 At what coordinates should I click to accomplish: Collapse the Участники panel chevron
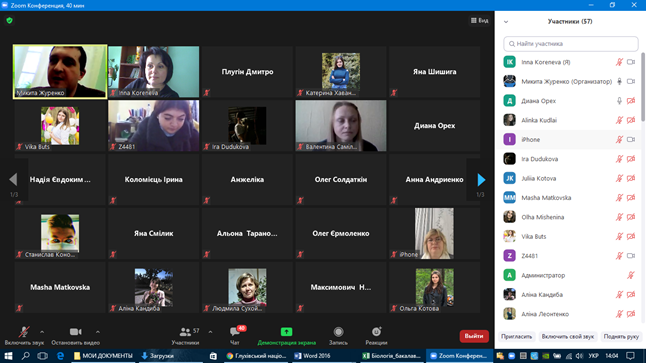click(506, 22)
